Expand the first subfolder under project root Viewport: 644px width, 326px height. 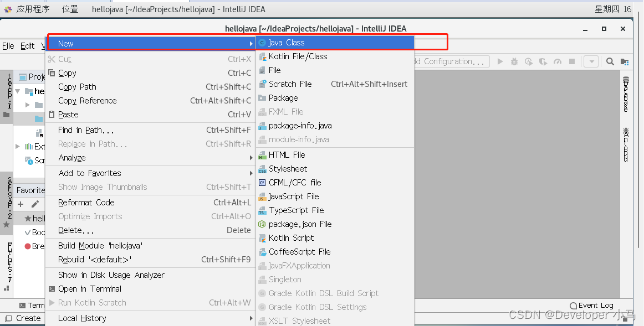[x=28, y=105]
